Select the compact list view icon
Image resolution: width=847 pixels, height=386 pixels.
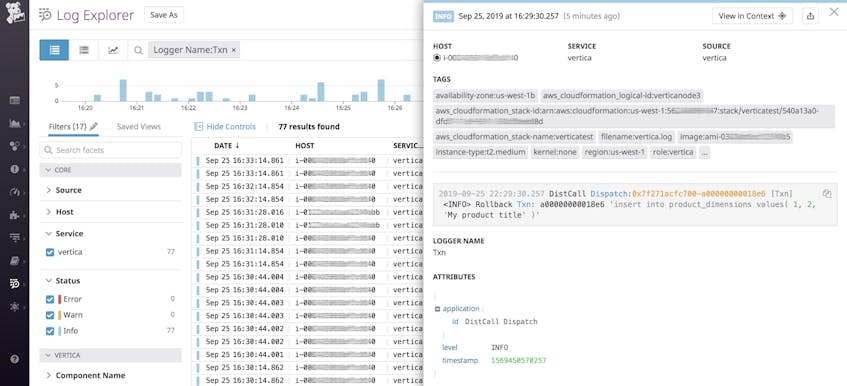point(84,50)
